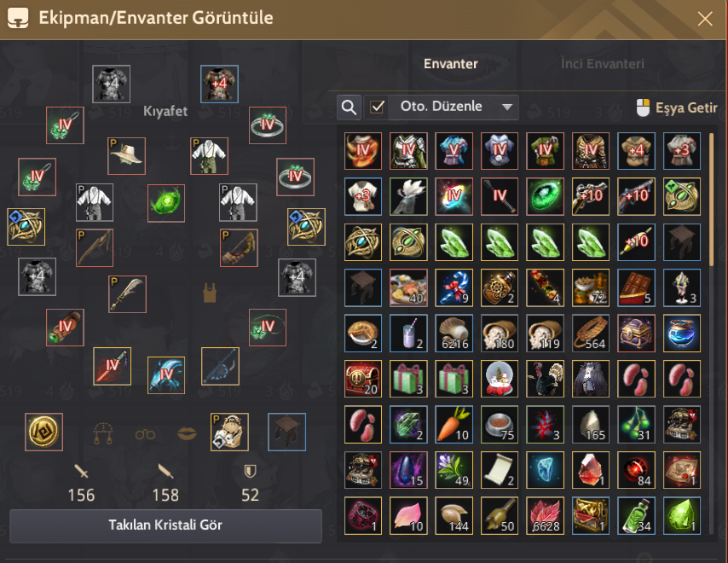The width and height of the screenshot is (728, 563).
Task: Click the green glowing crystal in equipment center
Action: point(166,203)
